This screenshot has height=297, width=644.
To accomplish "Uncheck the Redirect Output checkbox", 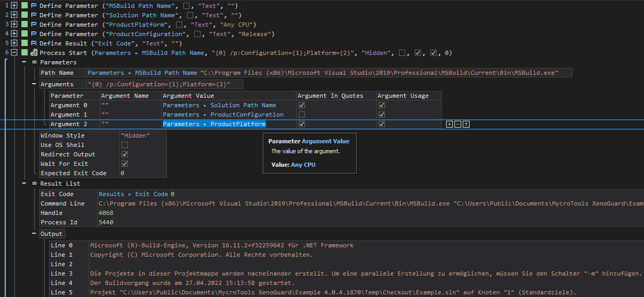I will (x=125, y=154).
